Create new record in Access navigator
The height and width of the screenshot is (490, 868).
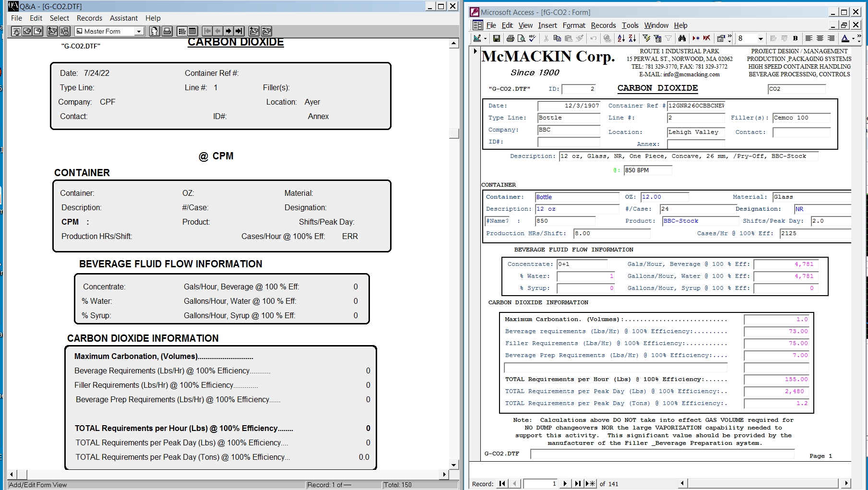pyautogui.click(x=591, y=484)
